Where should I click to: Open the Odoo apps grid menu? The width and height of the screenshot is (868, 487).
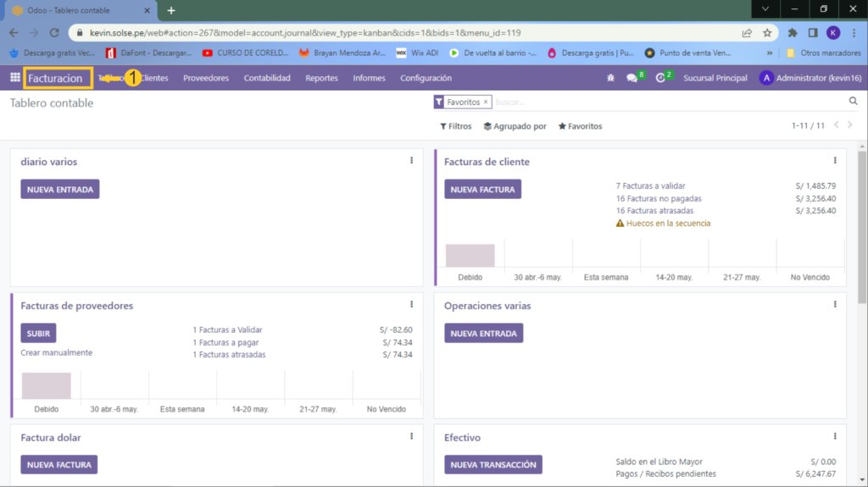coord(14,78)
